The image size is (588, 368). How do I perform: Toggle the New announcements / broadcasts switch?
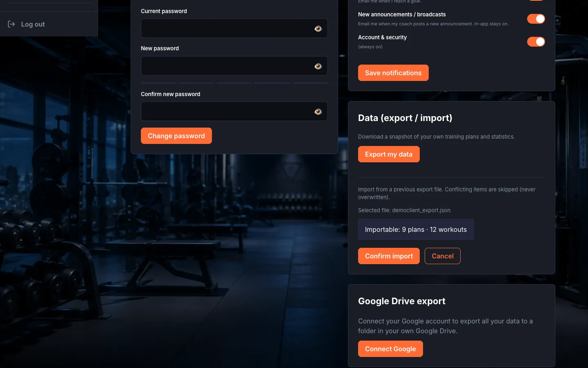536,19
